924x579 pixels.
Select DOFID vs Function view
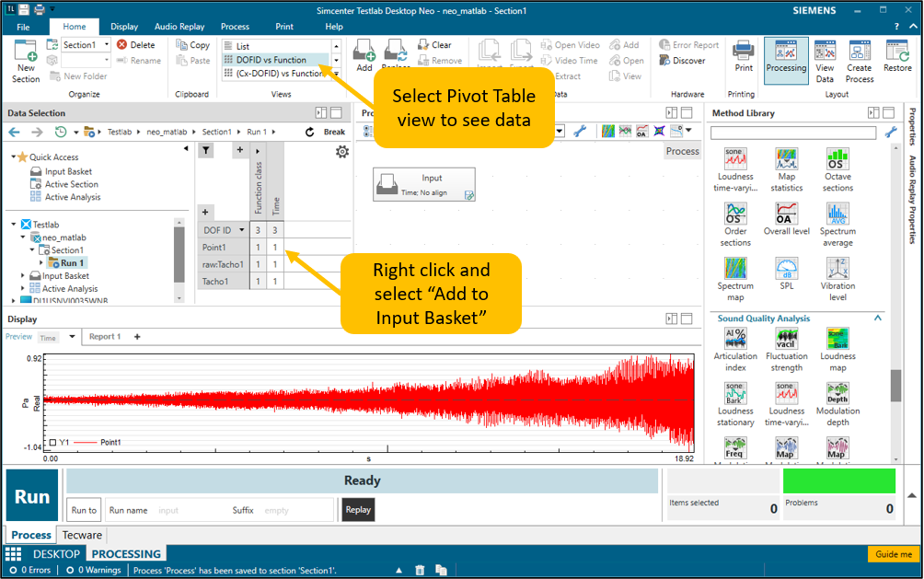274,60
